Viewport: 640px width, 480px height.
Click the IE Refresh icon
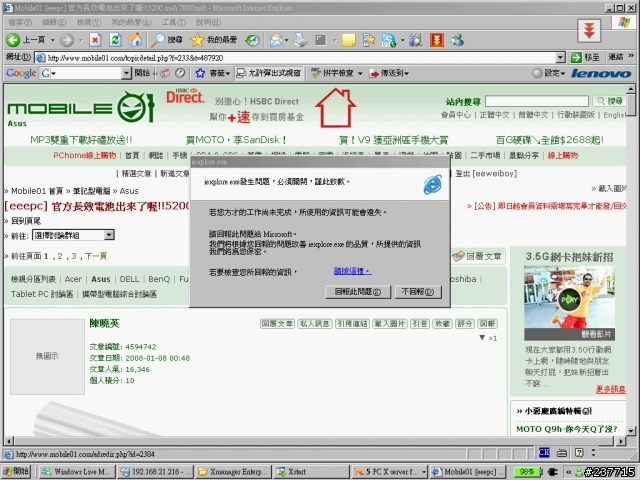click(x=115, y=40)
